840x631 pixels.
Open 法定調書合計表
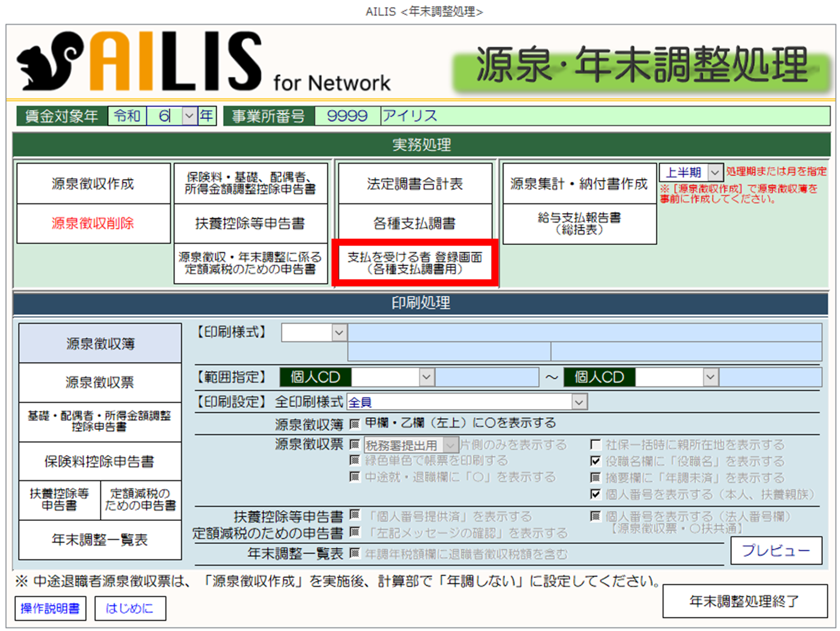[415, 184]
